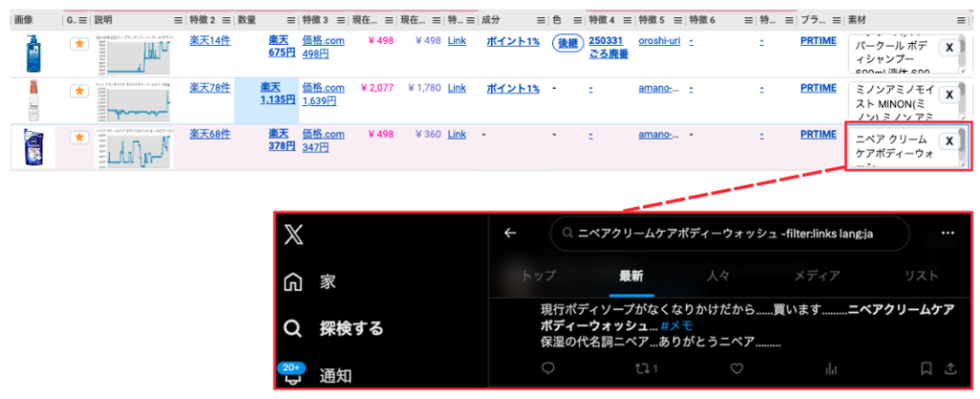Click the back arrow beside the search box
This screenshot has width=980, height=399.
click(x=510, y=233)
